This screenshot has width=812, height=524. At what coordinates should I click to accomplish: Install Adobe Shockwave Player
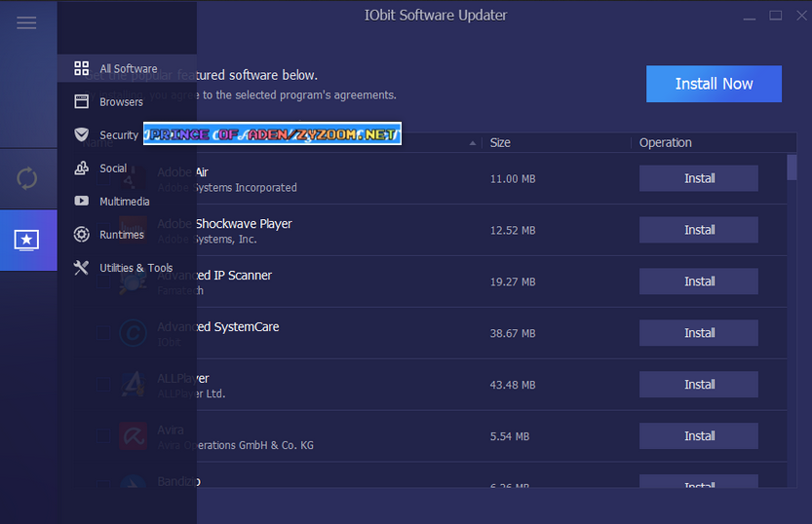[699, 230]
